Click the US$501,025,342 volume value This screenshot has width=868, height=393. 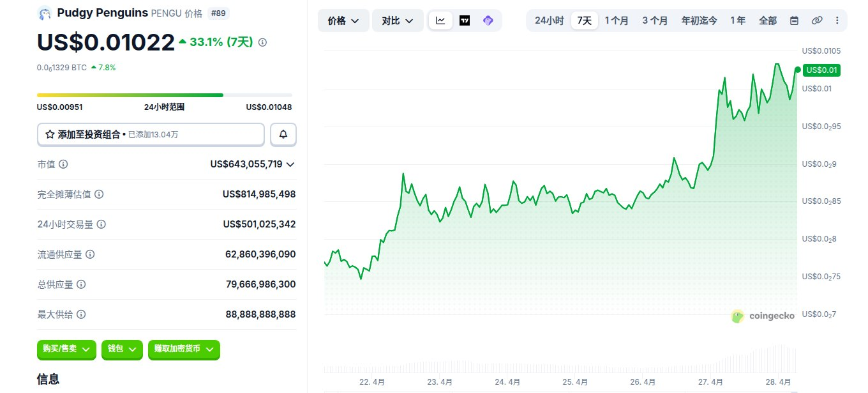pos(259,224)
